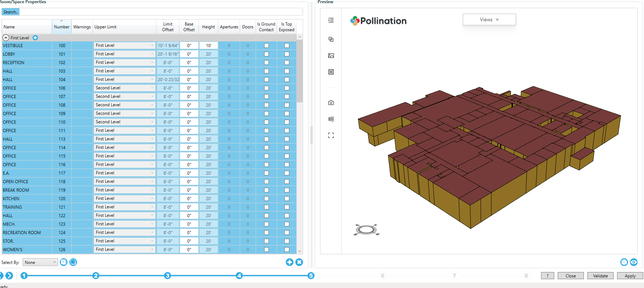This screenshot has width=644, height=288.
Task: Click the blue add (plus) button under table
Action: coord(290,262)
